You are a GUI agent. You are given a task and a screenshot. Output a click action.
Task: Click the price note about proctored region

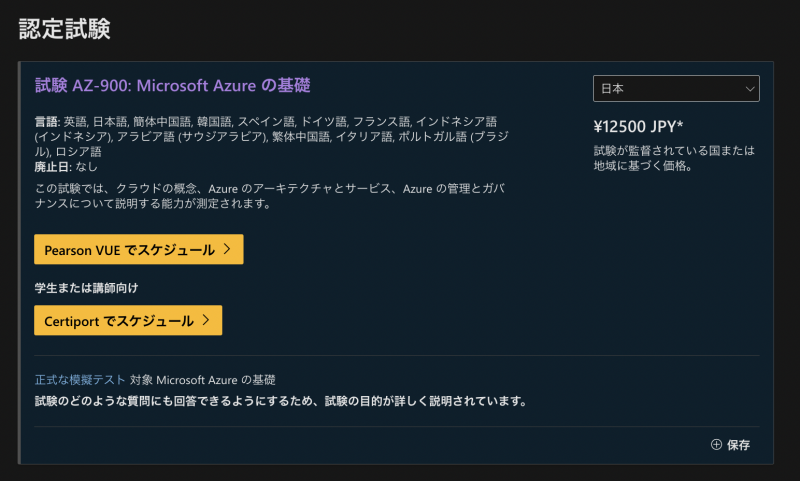[673, 158]
